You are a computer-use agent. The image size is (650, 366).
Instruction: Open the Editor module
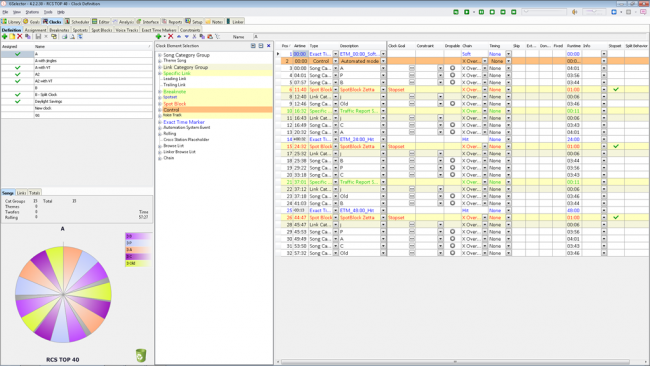(101, 22)
